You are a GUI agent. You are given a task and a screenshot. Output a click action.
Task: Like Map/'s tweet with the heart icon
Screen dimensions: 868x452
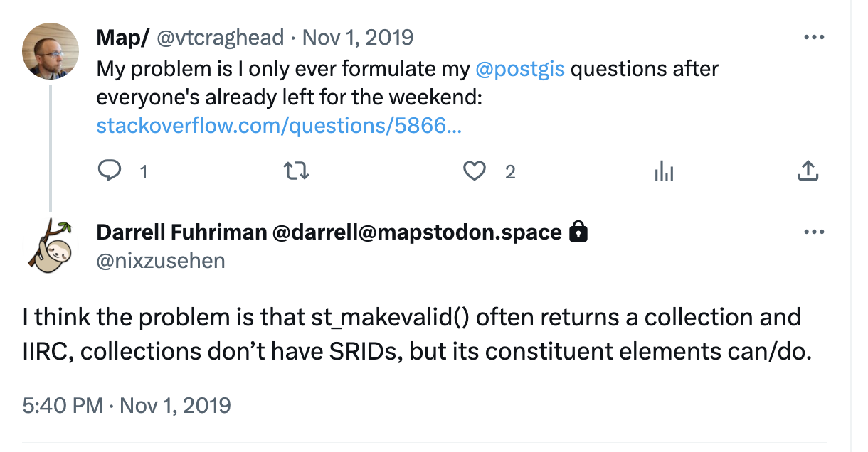(475, 171)
